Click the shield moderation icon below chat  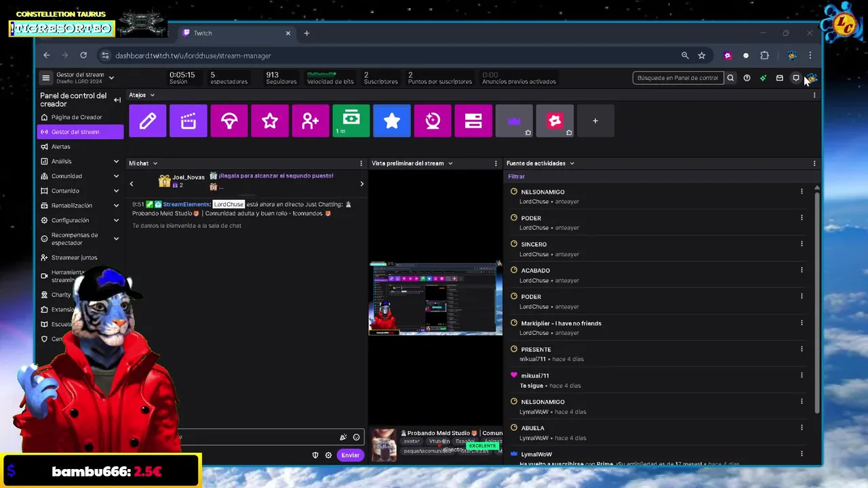pos(315,455)
